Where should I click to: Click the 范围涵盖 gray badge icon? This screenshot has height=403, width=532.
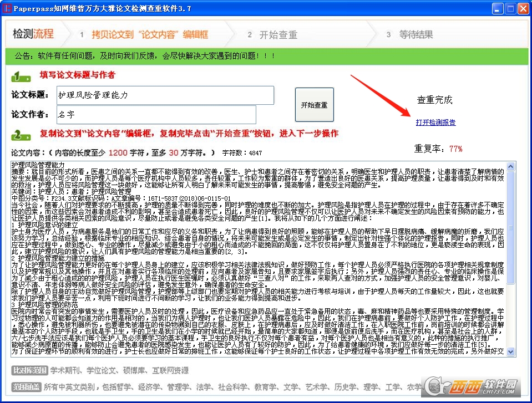[x=26, y=387]
